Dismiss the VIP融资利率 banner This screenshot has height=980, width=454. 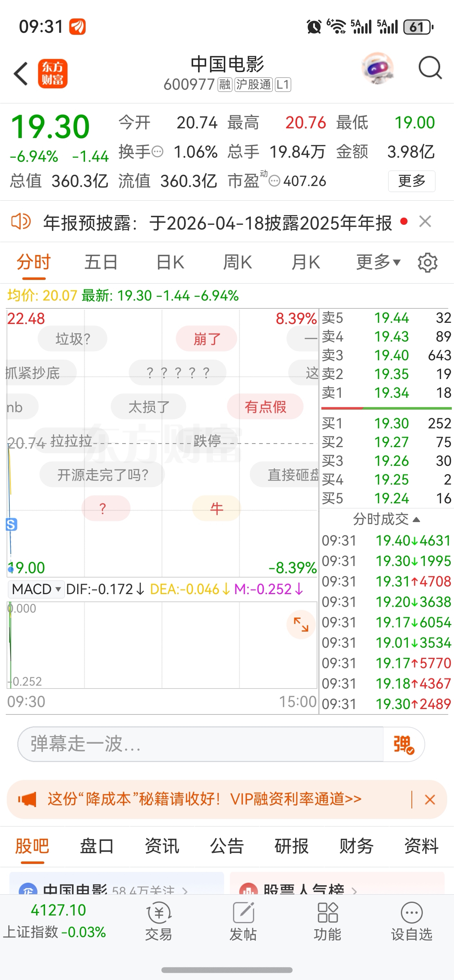pos(429,799)
